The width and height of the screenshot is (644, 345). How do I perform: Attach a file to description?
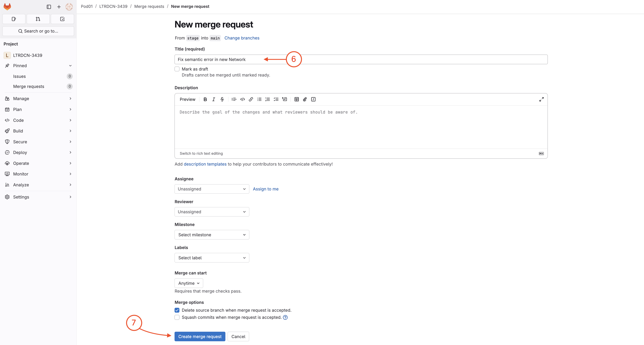pyautogui.click(x=305, y=99)
